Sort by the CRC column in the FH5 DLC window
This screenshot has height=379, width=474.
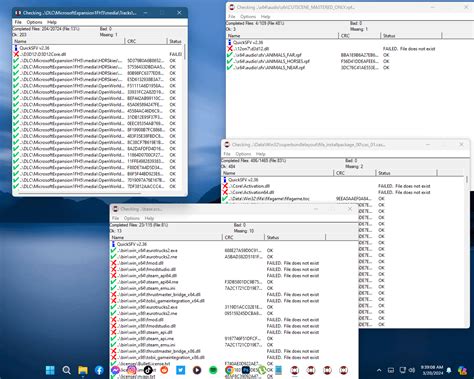[x=146, y=41]
